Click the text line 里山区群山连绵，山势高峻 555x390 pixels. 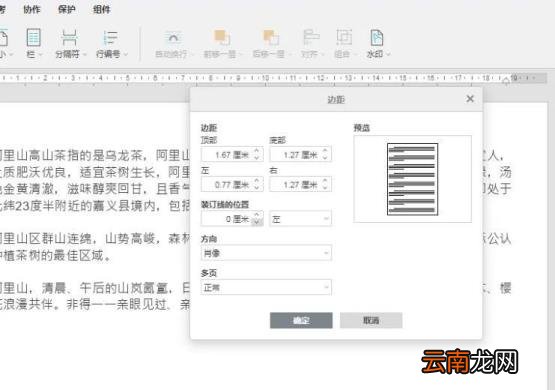95,239
